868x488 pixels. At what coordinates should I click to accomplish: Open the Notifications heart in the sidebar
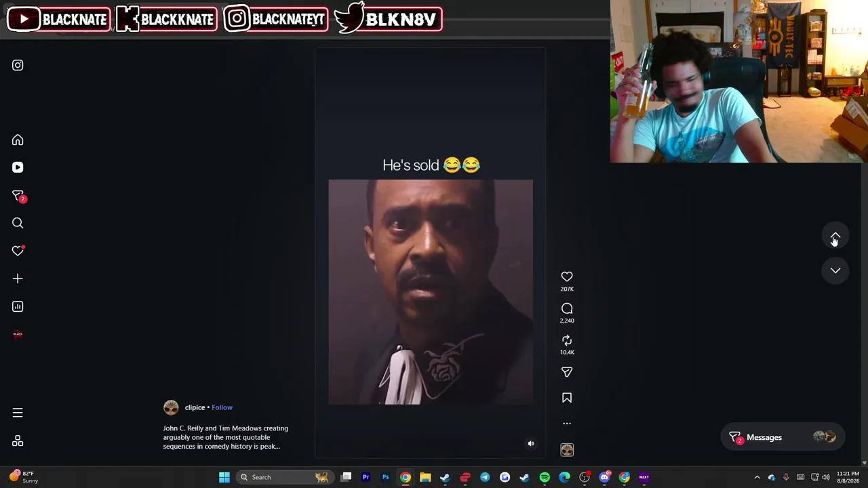pyautogui.click(x=18, y=251)
